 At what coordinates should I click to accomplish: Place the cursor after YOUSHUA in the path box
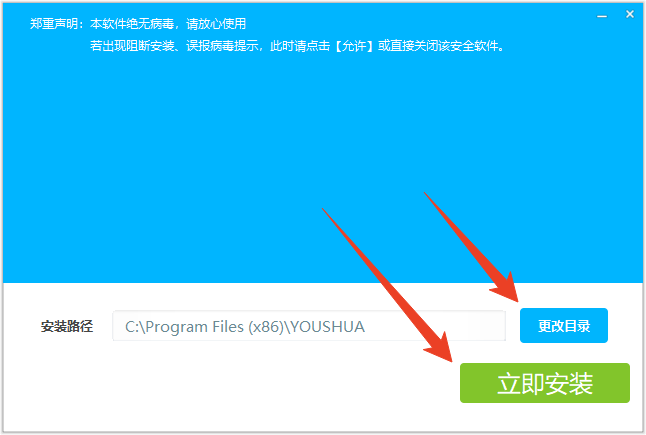(x=367, y=327)
